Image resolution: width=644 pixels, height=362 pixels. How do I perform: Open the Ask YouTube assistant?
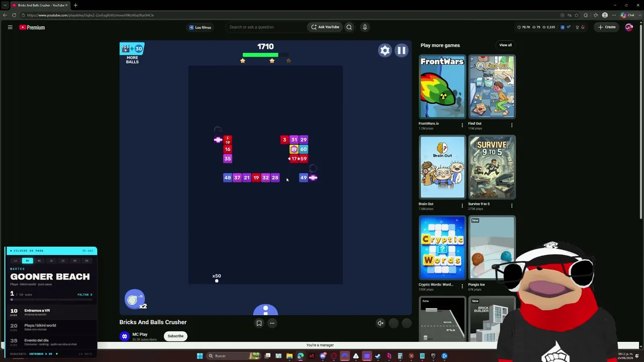click(x=325, y=27)
